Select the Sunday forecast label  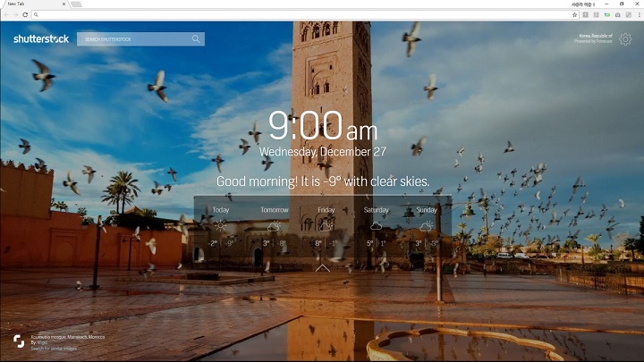tap(427, 210)
